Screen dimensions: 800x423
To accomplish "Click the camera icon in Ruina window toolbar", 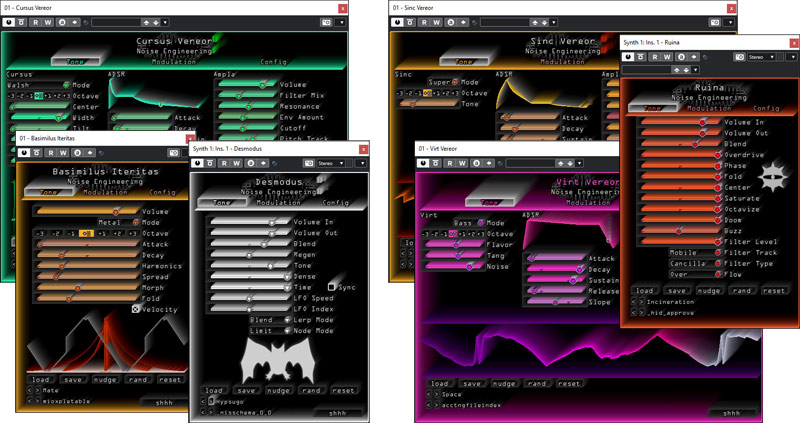I will tap(740, 57).
